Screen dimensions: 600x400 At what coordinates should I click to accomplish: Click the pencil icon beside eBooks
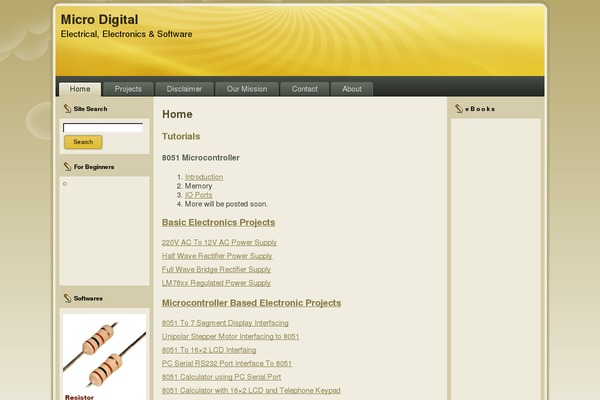pos(459,109)
